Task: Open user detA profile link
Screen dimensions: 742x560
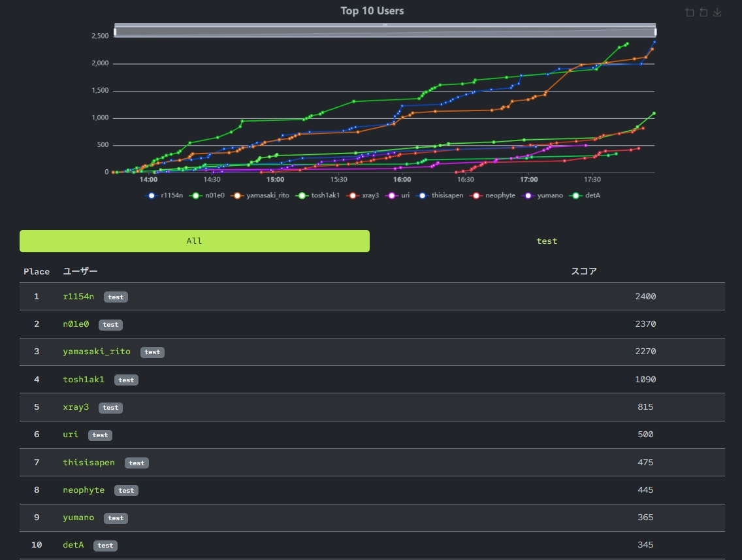Action: coord(73,545)
